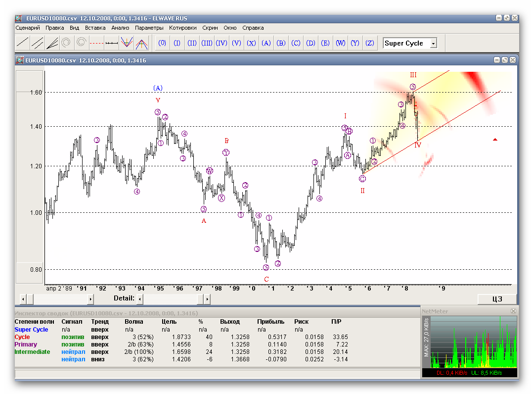The width and height of the screenshot is (532, 394).
Task: Insert the (A) wave label
Action: pyautogui.click(x=266, y=43)
